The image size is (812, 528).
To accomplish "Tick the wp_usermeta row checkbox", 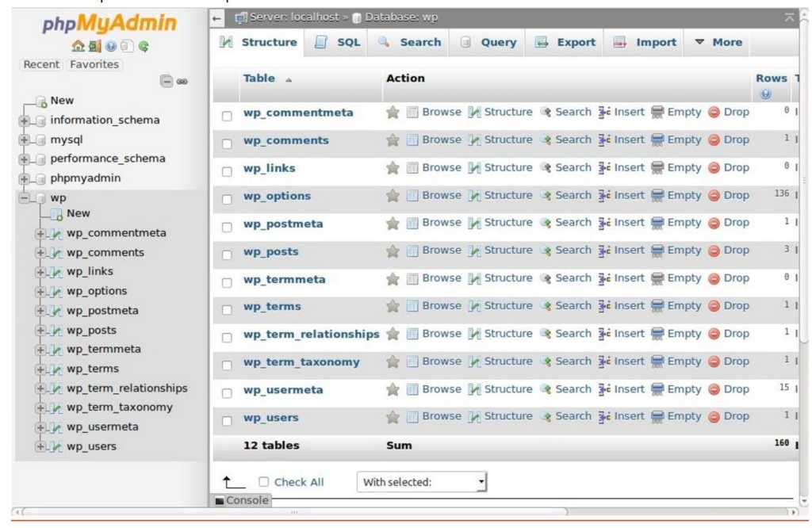I will [227, 393].
